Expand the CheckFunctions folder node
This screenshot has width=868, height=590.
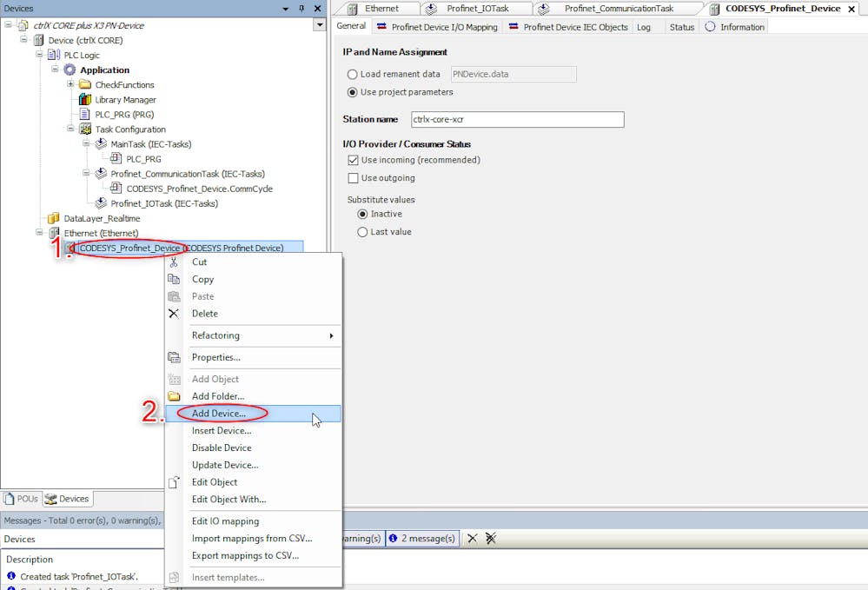click(70, 84)
